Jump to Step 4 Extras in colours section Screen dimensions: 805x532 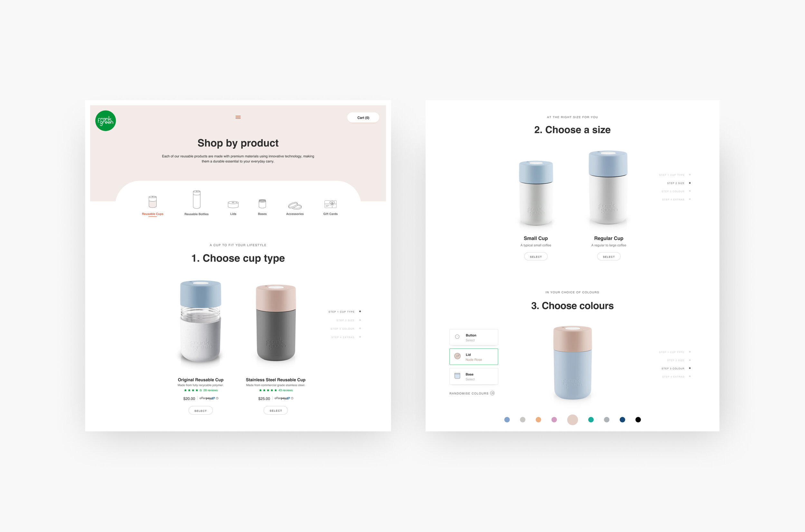(x=677, y=376)
